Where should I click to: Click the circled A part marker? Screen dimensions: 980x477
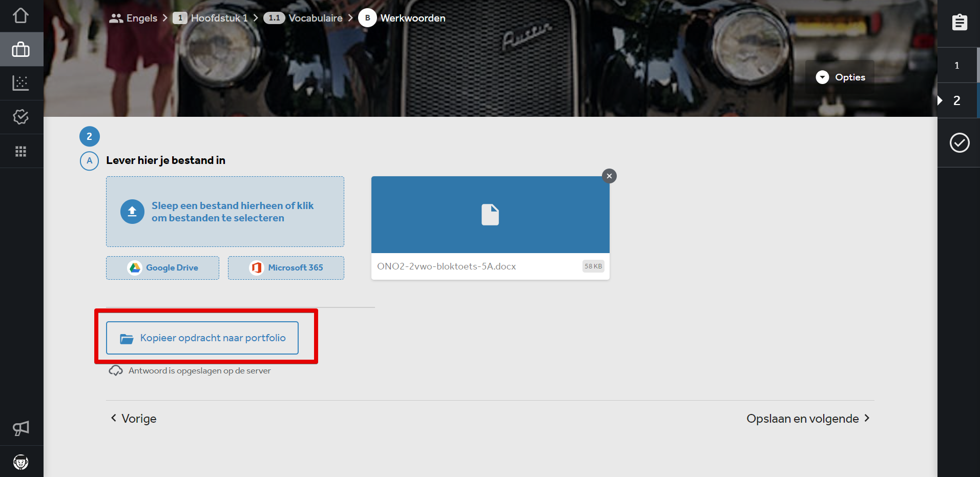pyautogui.click(x=90, y=161)
